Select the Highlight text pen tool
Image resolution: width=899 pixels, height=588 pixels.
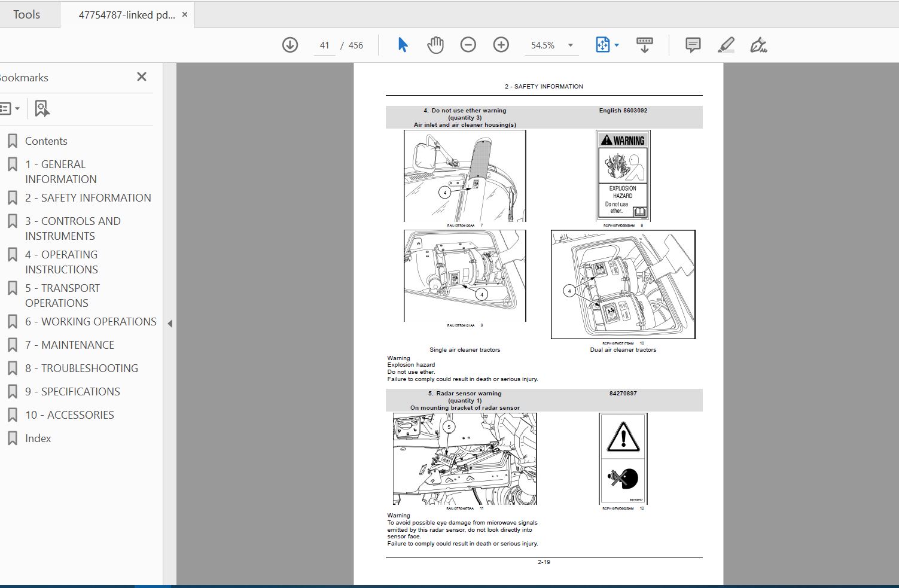point(726,45)
